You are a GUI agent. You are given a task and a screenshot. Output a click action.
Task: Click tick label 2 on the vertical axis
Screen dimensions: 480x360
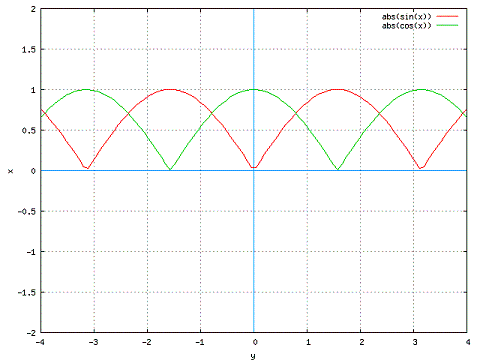33,9
